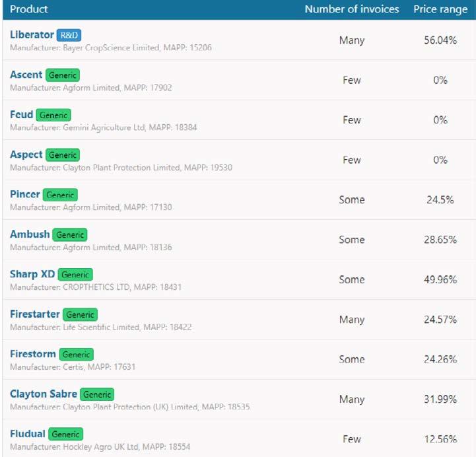Click the Generic badge next to Clayton Sabre
Viewport: 476px width, 457px height.
97,394
